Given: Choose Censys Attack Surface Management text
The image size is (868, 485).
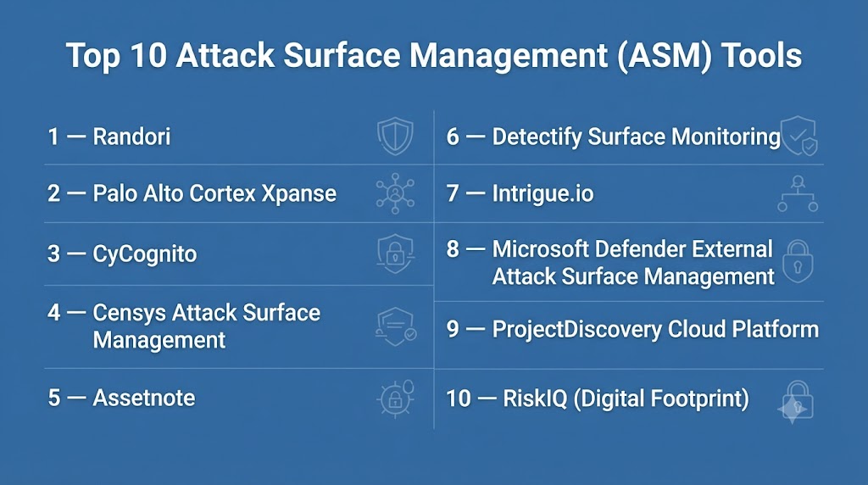Looking at the screenshot, I should click(207, 326).
